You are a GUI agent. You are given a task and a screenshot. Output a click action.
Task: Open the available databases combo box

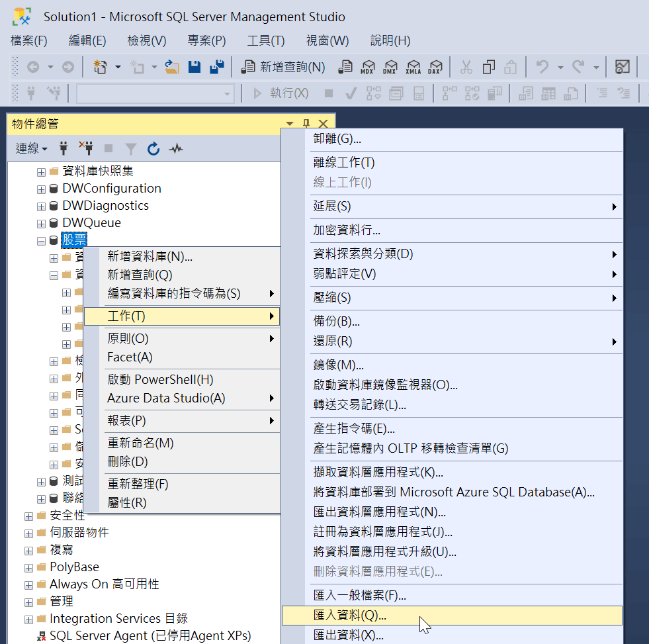(155, 93)
